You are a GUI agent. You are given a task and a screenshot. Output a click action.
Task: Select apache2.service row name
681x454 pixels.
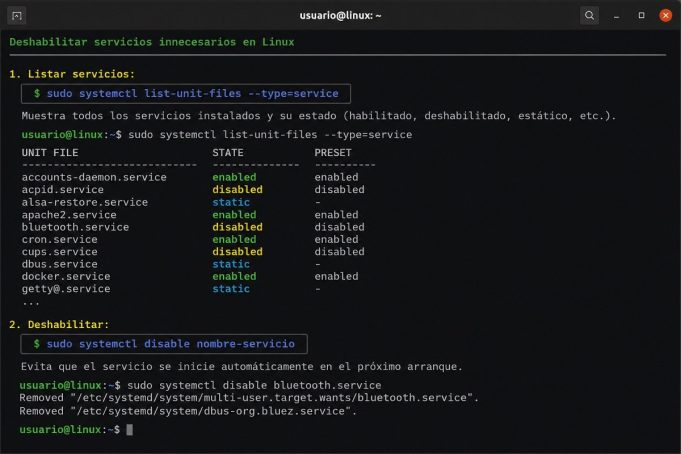[69, 215]
